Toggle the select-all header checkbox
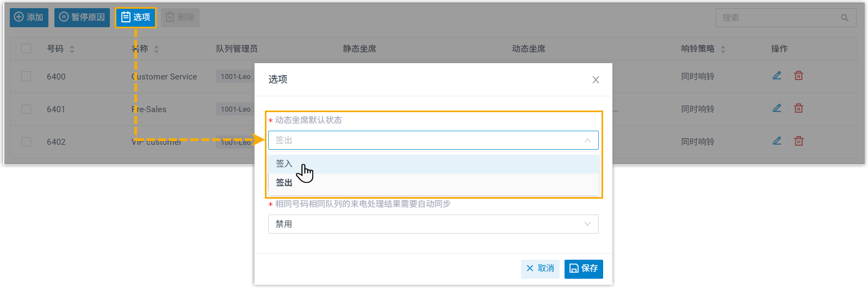The image size is (868, 288). [26, 48]
